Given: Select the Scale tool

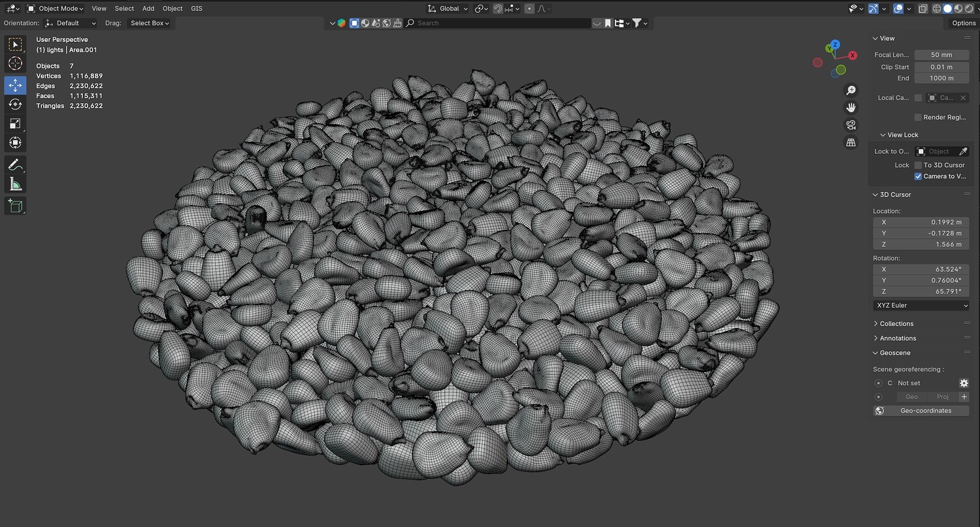Looking at the screenshot, I should pos(15,123).
